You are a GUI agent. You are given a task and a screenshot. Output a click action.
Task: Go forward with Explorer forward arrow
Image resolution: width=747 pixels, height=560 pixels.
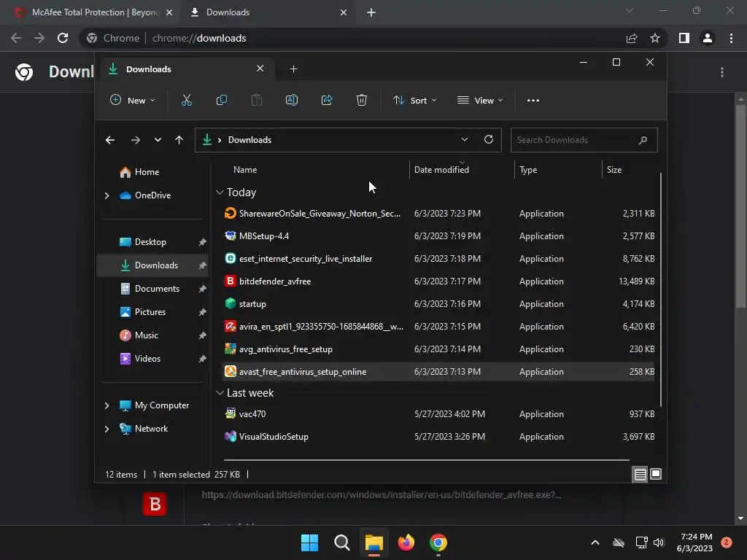click(x=135, y=140)
